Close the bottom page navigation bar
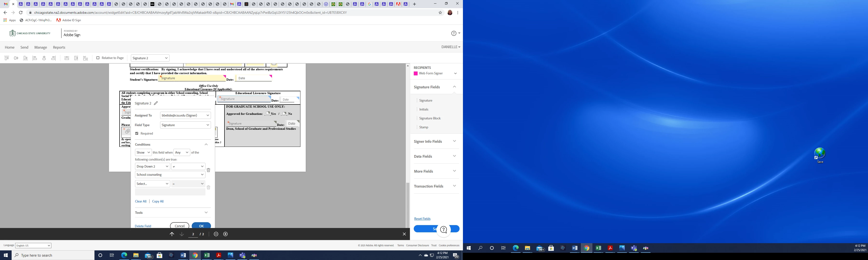 pyautogui.click(x=404, y=234)
